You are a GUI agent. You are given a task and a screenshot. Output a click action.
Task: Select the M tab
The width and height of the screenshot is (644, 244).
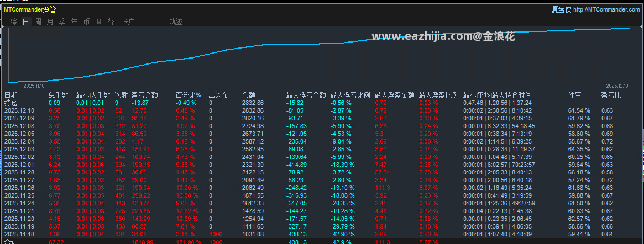point(99,22)
